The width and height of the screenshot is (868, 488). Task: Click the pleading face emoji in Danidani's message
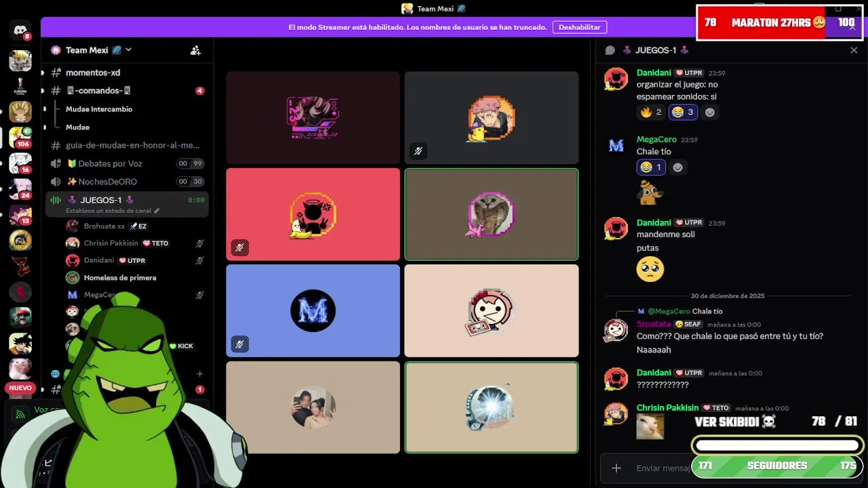point(650,270)
